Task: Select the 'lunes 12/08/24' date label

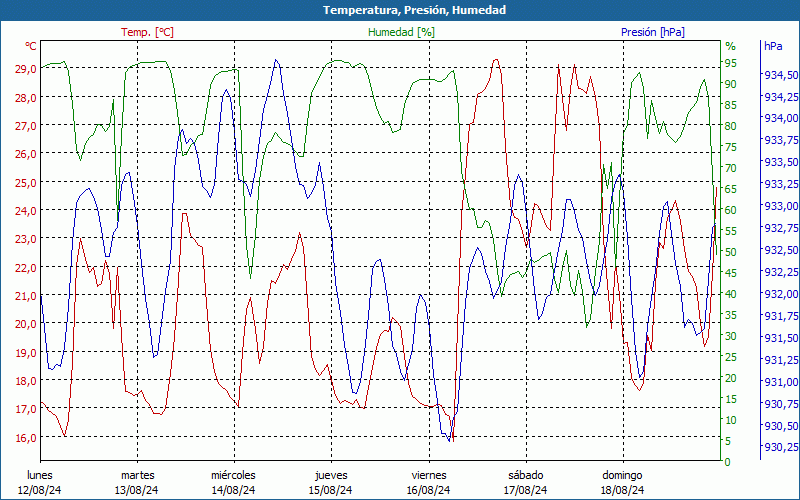Action: click(40, 483)
